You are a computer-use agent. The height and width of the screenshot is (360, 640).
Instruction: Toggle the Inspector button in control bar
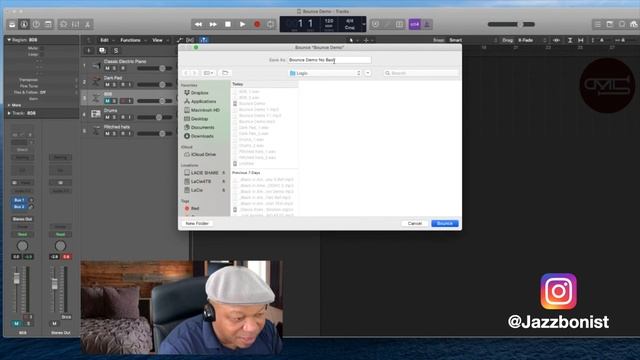(24, 24)
